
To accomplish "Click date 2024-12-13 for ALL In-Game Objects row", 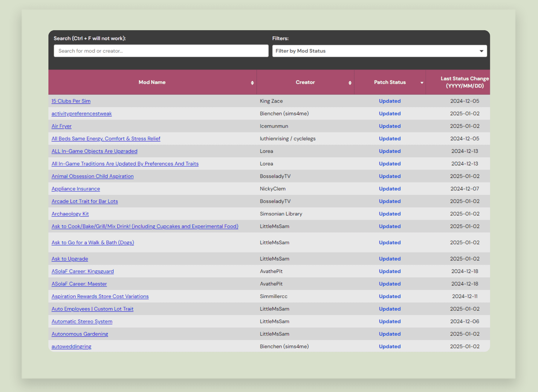I will point(465,151).
